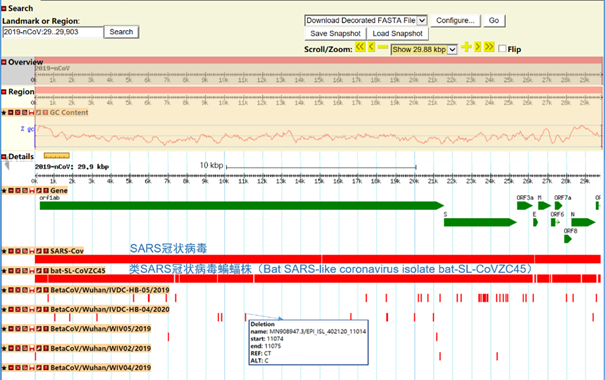Open the Show 29.88 kbp zoom dropdown

[x=424, y=49]
